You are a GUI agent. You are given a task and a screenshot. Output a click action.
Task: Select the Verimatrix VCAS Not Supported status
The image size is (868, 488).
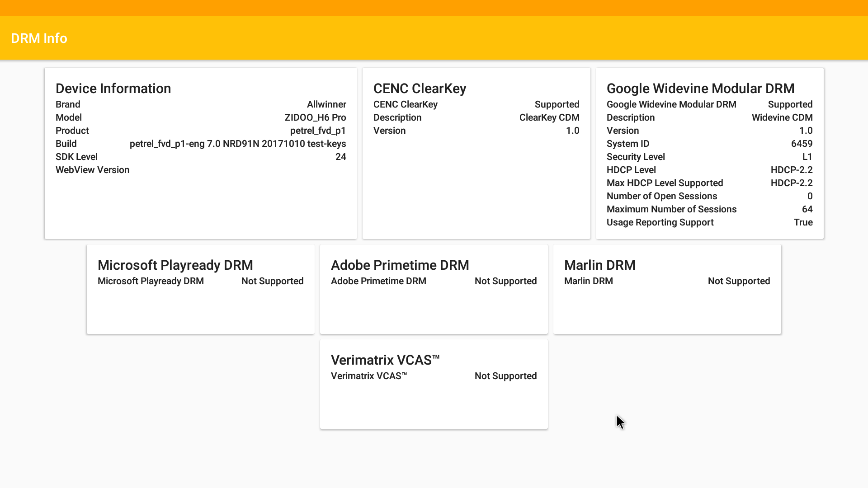(x=506, y=376)
